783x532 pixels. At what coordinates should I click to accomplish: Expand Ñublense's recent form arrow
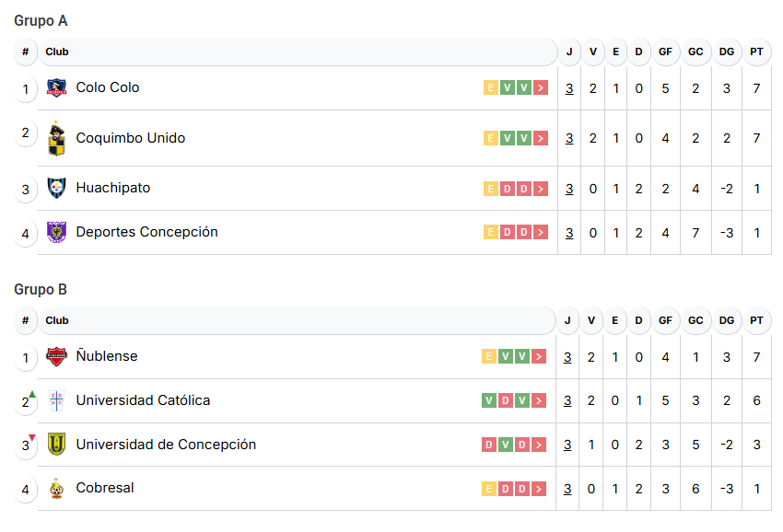pos(539,357)
